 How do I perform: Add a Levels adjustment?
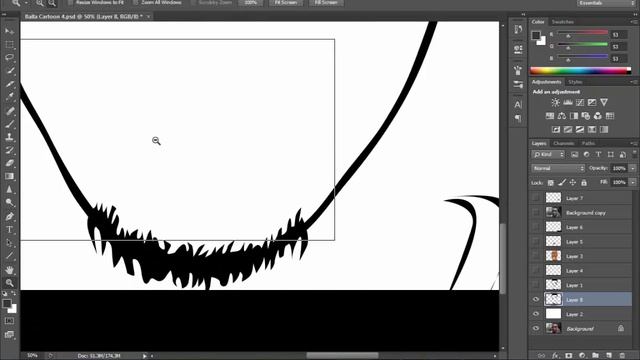coord(568,102)
